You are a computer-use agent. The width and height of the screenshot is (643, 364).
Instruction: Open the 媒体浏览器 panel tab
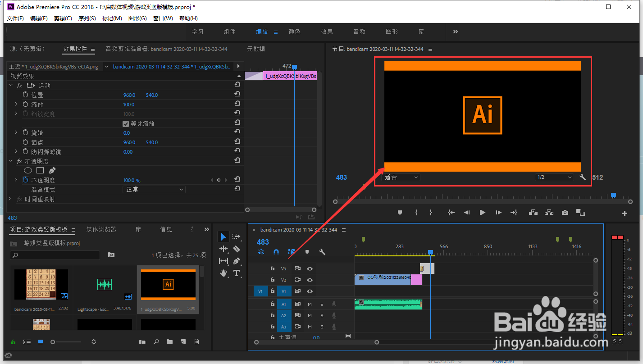pyautogui.click(x=101, y=229)
